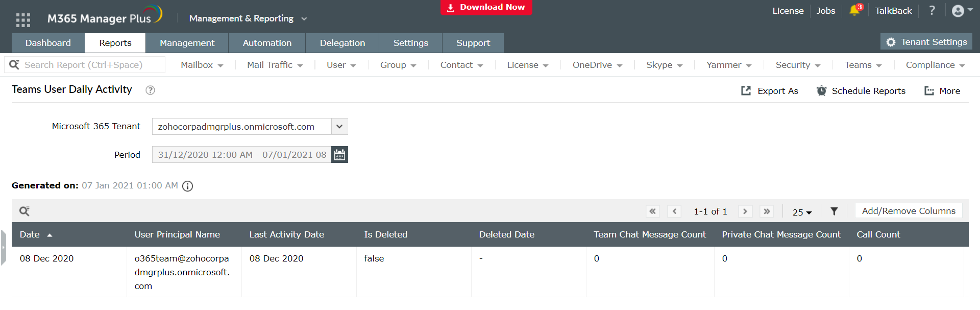Expand the User reports menu
The height and width of the screenshot is (310, 980).
tap(341, 65)
